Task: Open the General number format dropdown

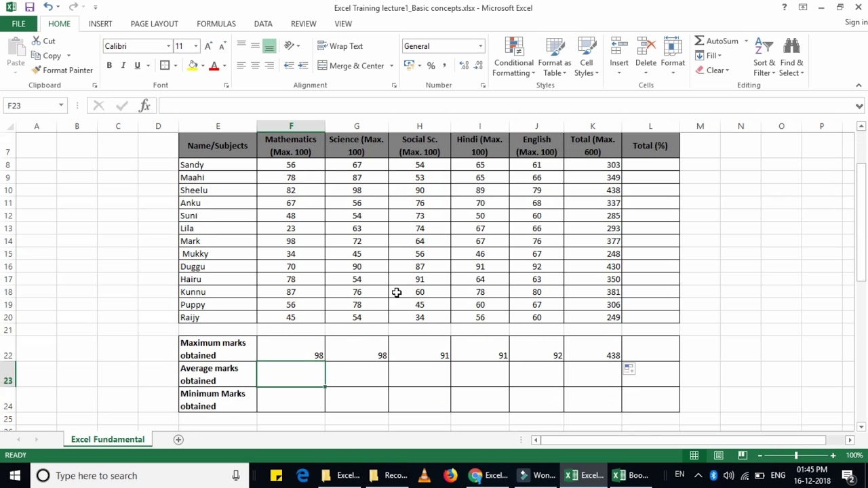Action: click(481, 46)
